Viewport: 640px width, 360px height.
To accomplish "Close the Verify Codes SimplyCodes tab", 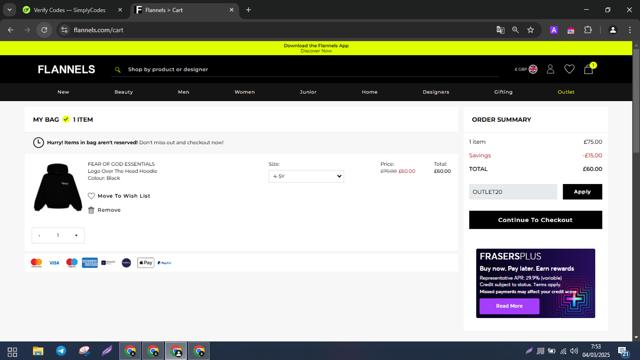I will [120, 10].
